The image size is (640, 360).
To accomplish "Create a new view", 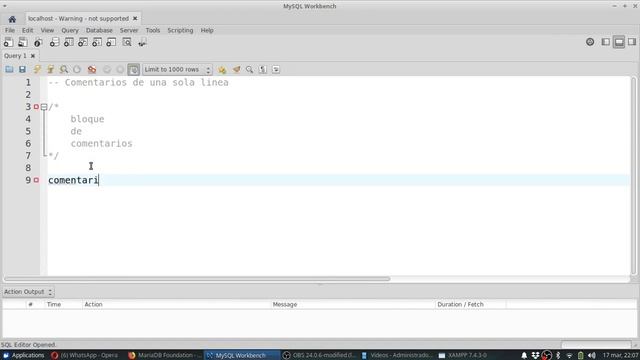I will 83,42.
